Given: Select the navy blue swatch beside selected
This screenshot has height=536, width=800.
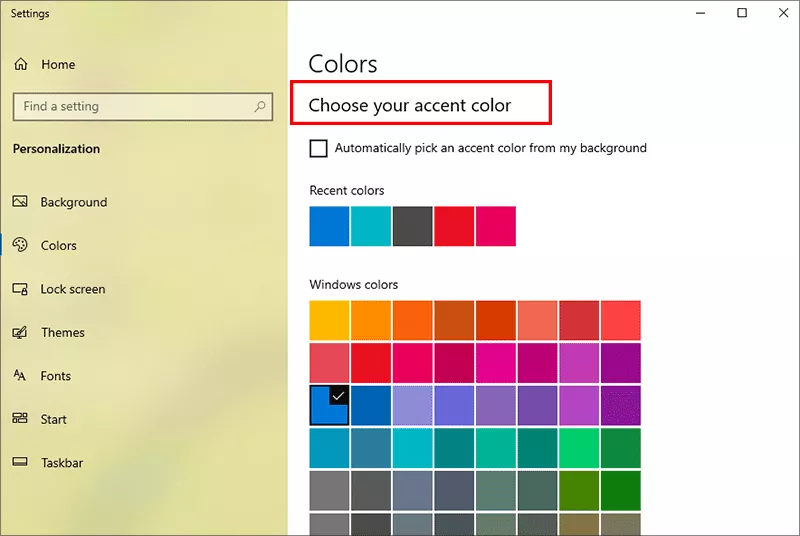Looking at the screenshot, I should [x=371, y=405].
